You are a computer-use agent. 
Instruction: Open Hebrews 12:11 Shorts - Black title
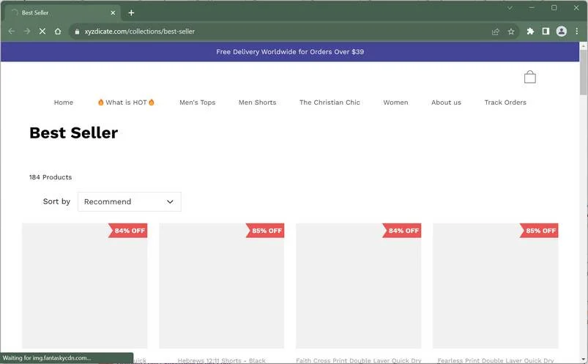pos(222,360)
